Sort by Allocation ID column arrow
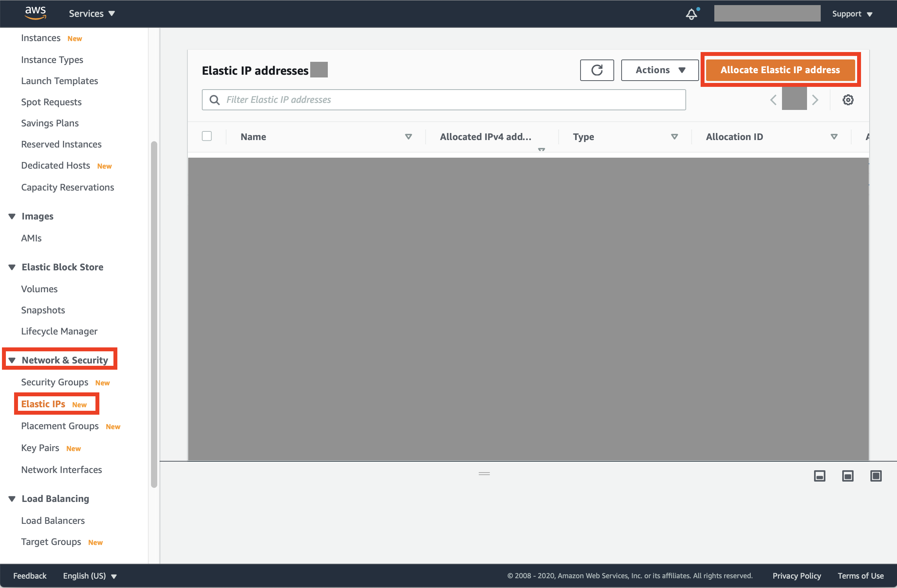897x588 pixels. (x=834, y=137)
